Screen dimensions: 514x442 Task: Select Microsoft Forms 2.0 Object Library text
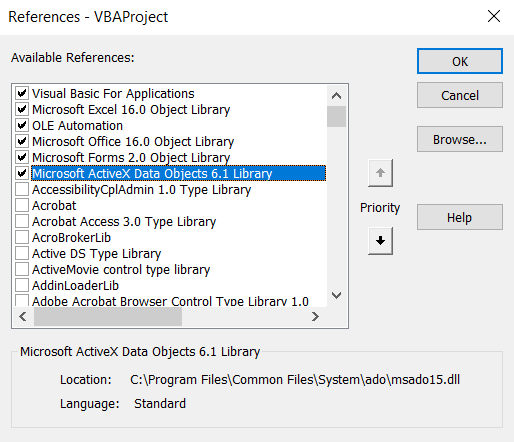131,158
